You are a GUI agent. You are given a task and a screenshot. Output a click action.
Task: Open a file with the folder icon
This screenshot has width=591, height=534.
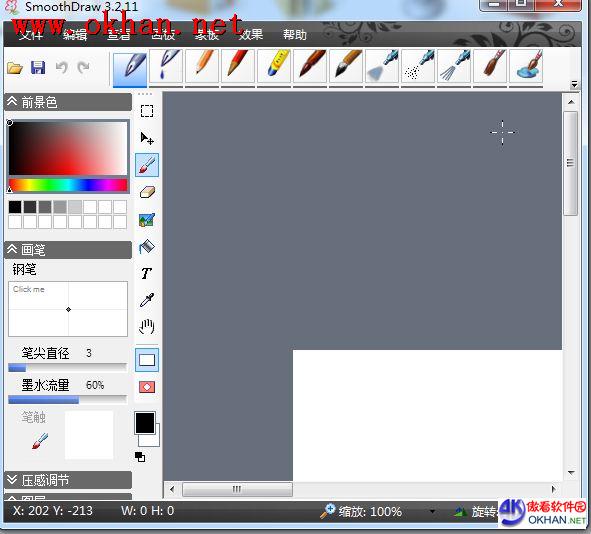pyautogui.click(x=15, y=68)
